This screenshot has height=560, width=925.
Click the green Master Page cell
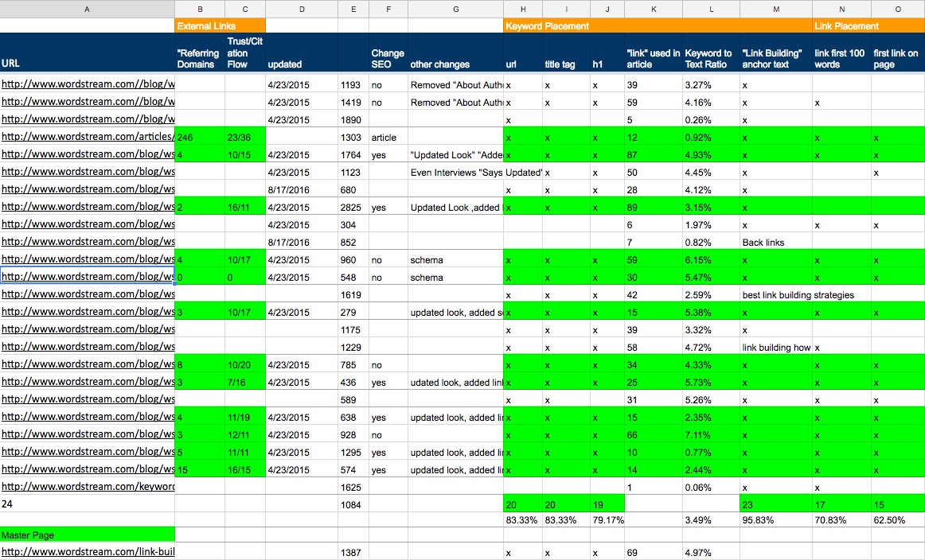(87, 535)
